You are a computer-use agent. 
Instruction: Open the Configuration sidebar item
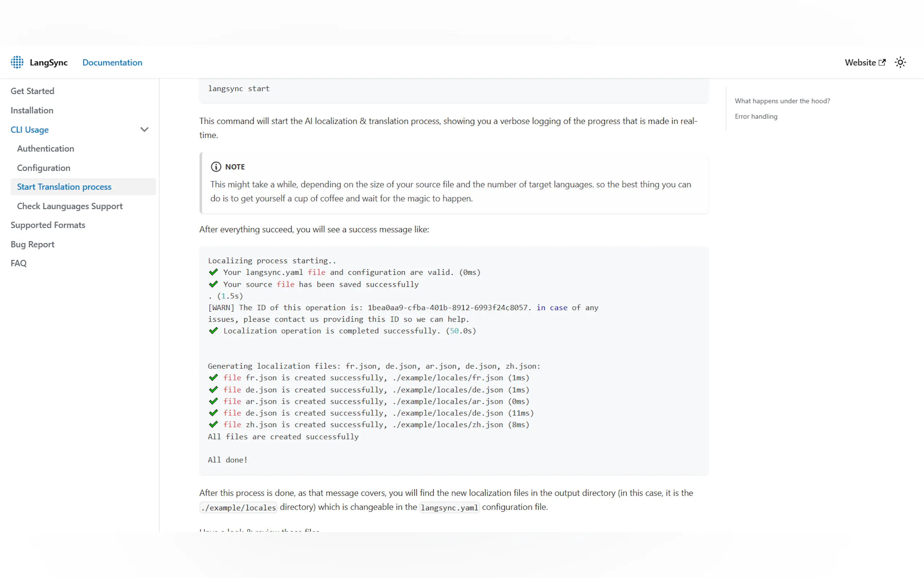pyautogui.click(x=44, y=168)
